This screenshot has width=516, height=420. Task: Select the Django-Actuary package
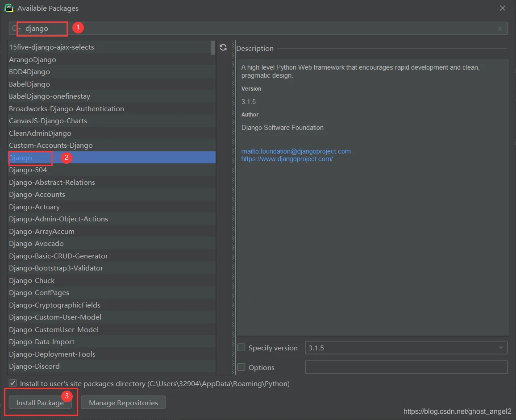pyautogui.click(x=112, y=207)
